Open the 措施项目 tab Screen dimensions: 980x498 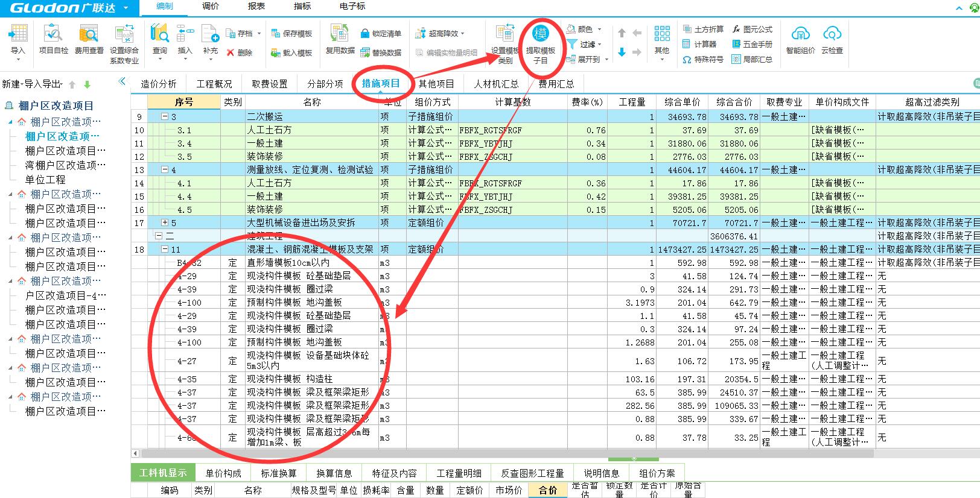381,84
